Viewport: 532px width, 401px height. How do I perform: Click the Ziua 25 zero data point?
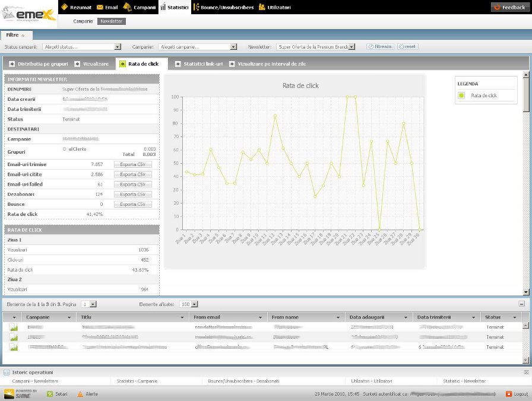[x=379, y=230]
